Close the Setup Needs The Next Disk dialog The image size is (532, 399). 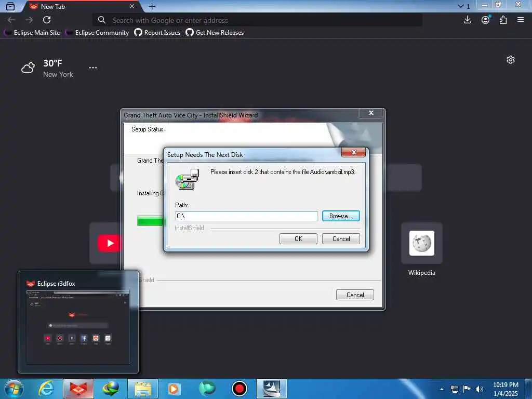pyautogui.click(x=353, y=152)
